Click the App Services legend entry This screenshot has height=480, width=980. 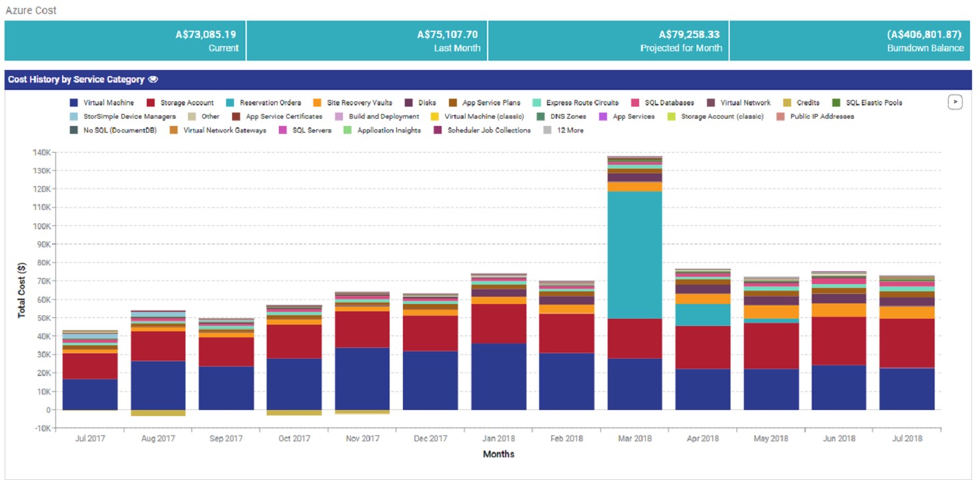[627, 116]
